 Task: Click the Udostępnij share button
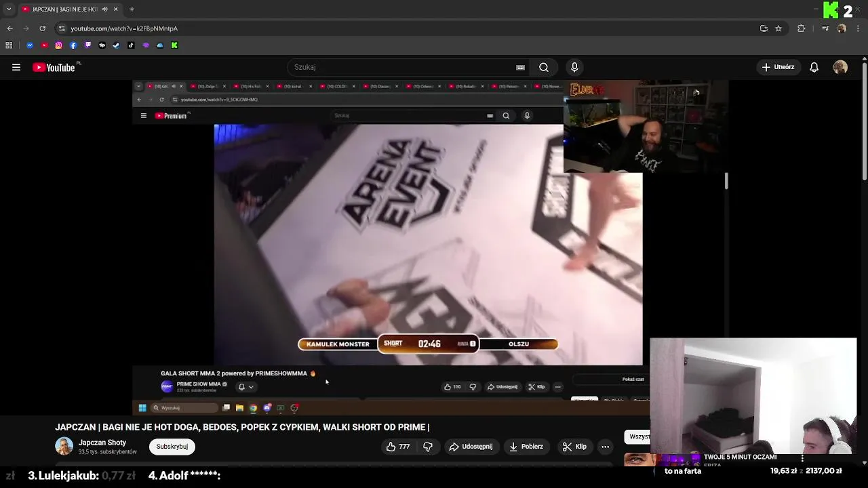tap(471, 447)
